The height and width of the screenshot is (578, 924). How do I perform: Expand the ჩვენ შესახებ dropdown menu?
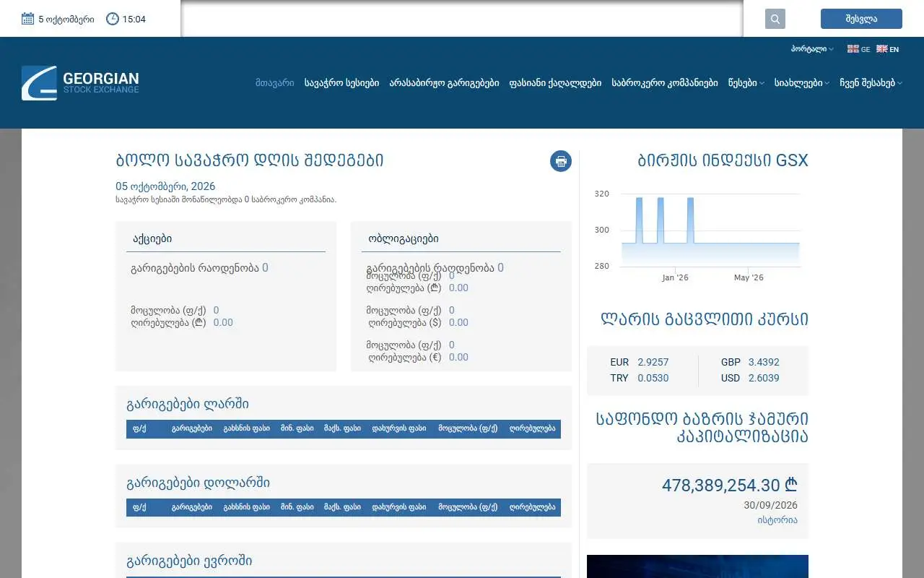pyautogui.click(x=871, y=83)
